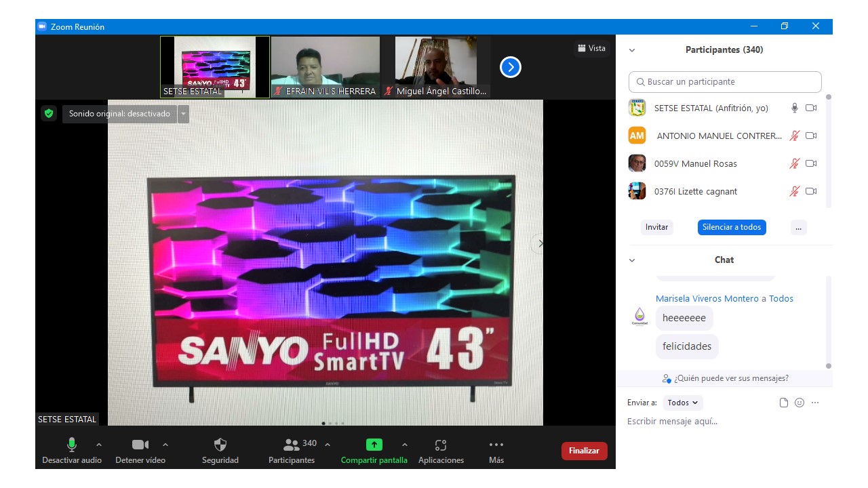Click the chat panel scrollbar

828,322
